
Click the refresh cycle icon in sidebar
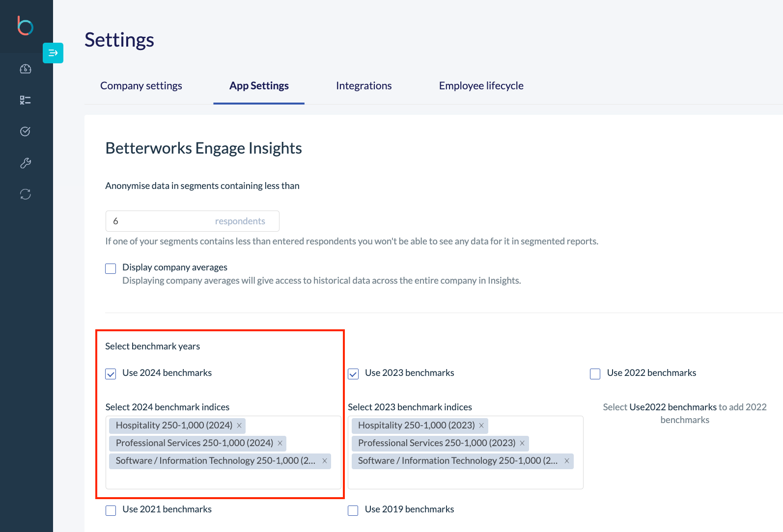point(26,194)
